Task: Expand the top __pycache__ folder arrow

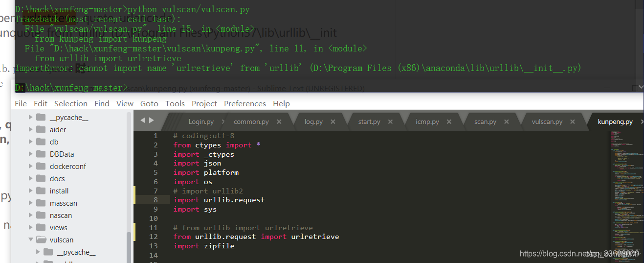Action: [31, 118]
